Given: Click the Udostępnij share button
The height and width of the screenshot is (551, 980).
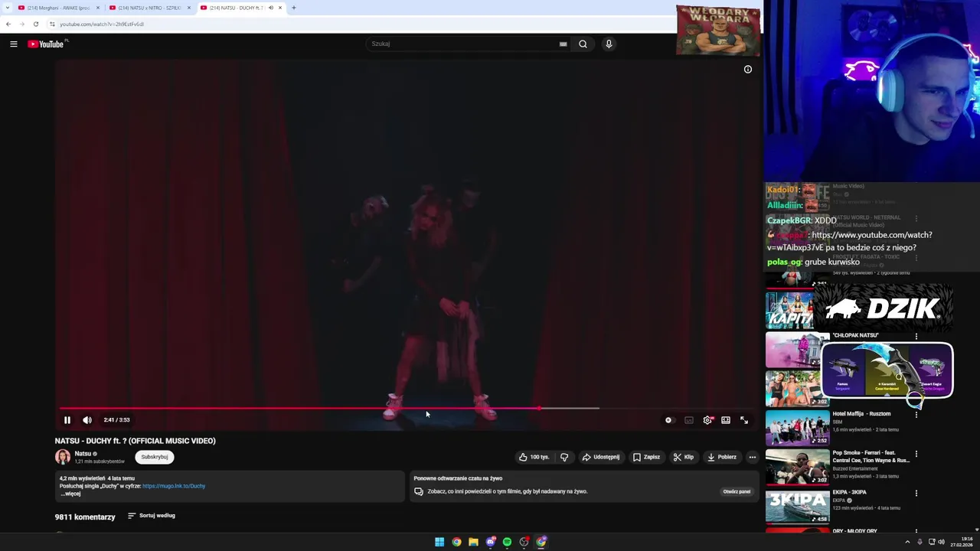Looking at the screenshot, I should [601, 457].
